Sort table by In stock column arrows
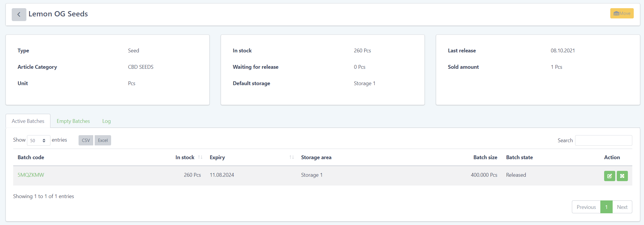The width and height of the screenshot is (644, 225). 200,157
